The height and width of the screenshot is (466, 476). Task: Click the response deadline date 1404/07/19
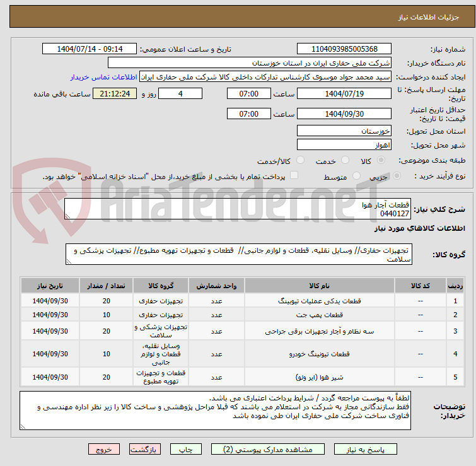[344, 93]
